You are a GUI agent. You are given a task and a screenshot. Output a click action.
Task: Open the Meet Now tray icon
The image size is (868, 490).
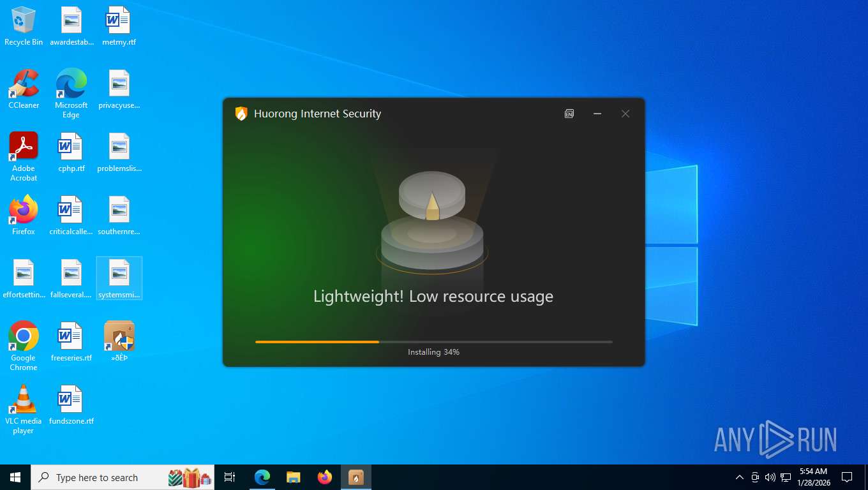click(x=755, y=477)
